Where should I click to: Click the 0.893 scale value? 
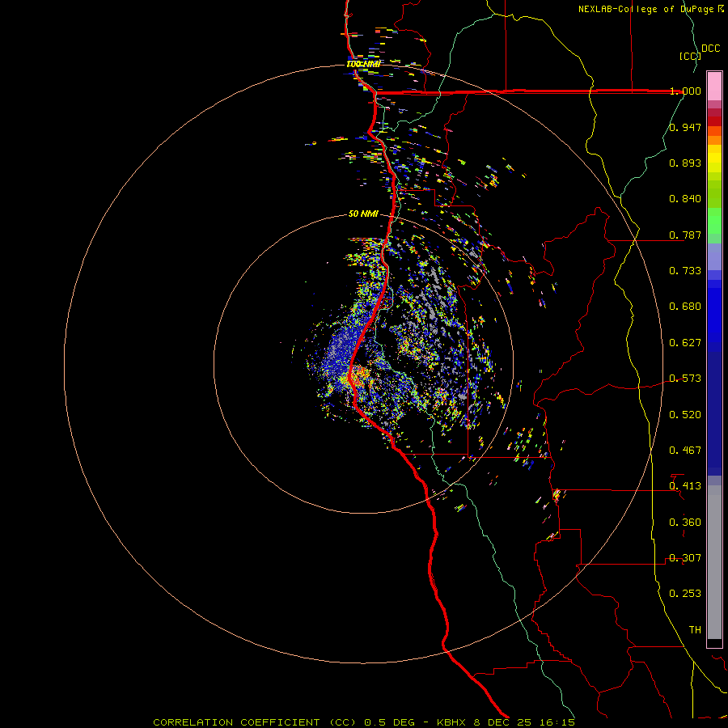tap(685, 163)
